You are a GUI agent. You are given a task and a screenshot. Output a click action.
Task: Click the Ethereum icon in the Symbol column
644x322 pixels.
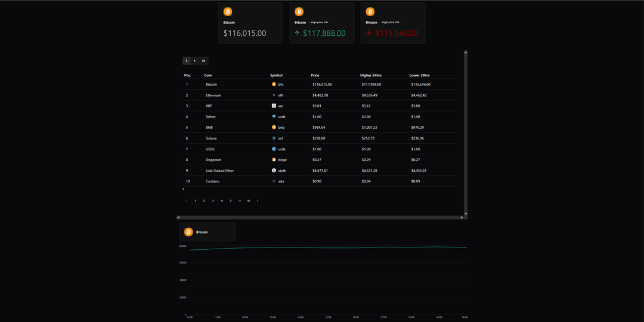[274, 95]
